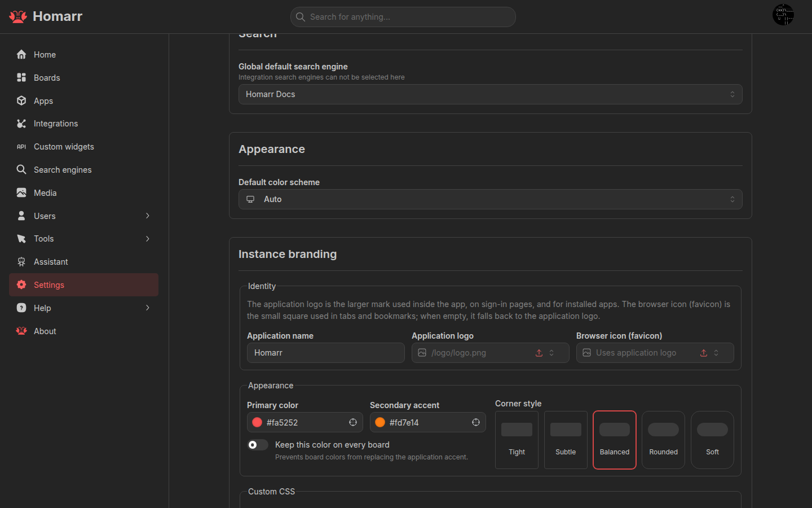The image size is (812, 508).
Task: Expand the Users submenu chevron
Action: [x=148, y=216]
